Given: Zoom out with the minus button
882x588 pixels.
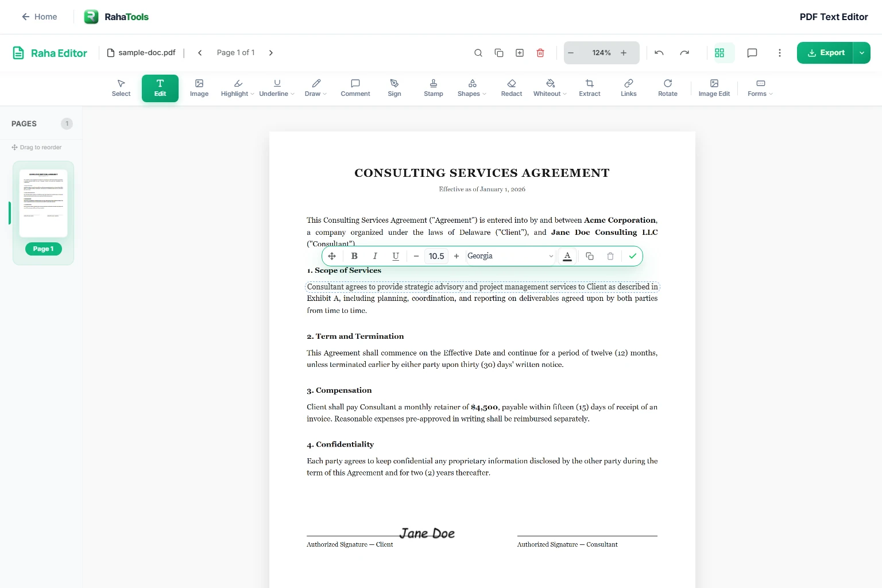Looking at the screenshot, I should pos(571,53).
